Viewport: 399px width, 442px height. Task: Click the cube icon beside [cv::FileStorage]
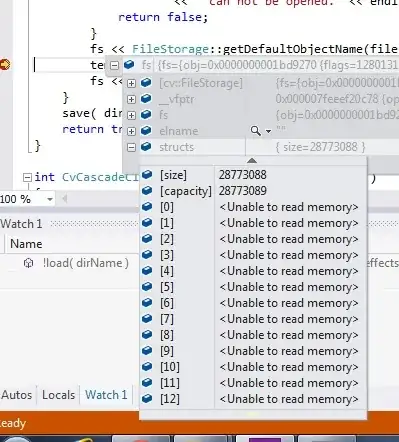pos(146,82)
